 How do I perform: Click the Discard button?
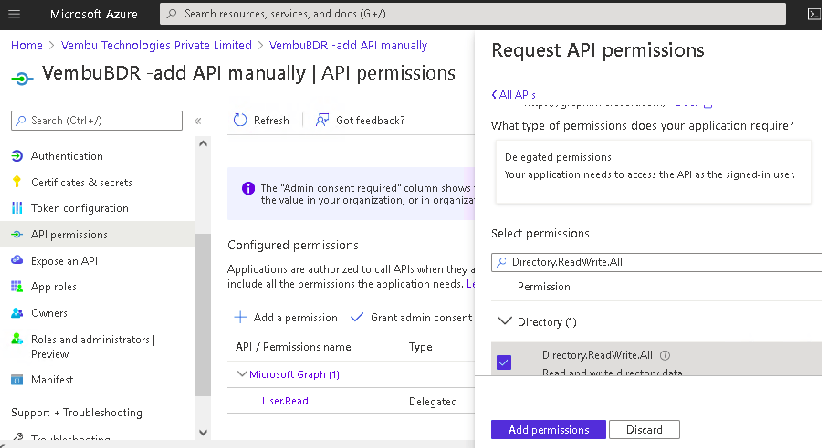point(644,430)
